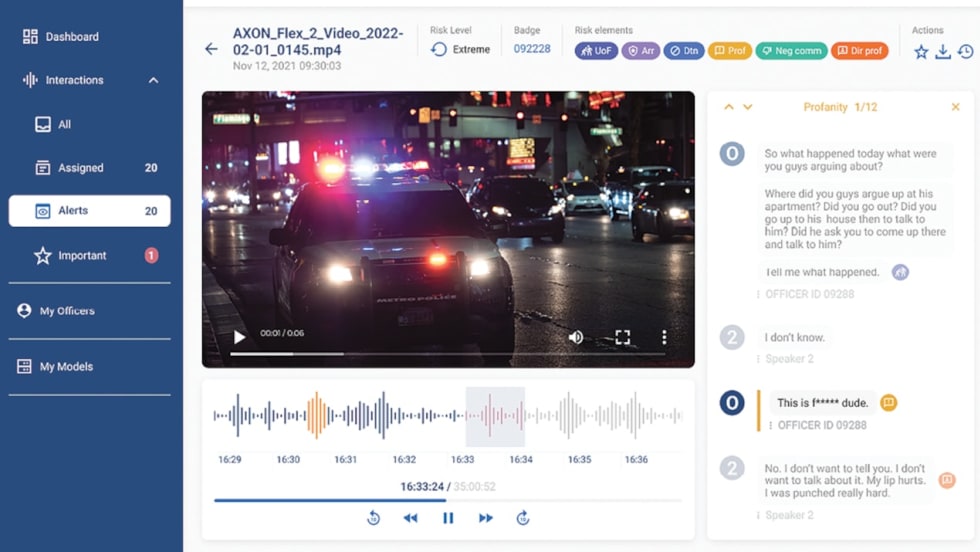This screenshot has width=980, height=552.
Task: Mute the video player volume
Action: [x=576, y=338]
